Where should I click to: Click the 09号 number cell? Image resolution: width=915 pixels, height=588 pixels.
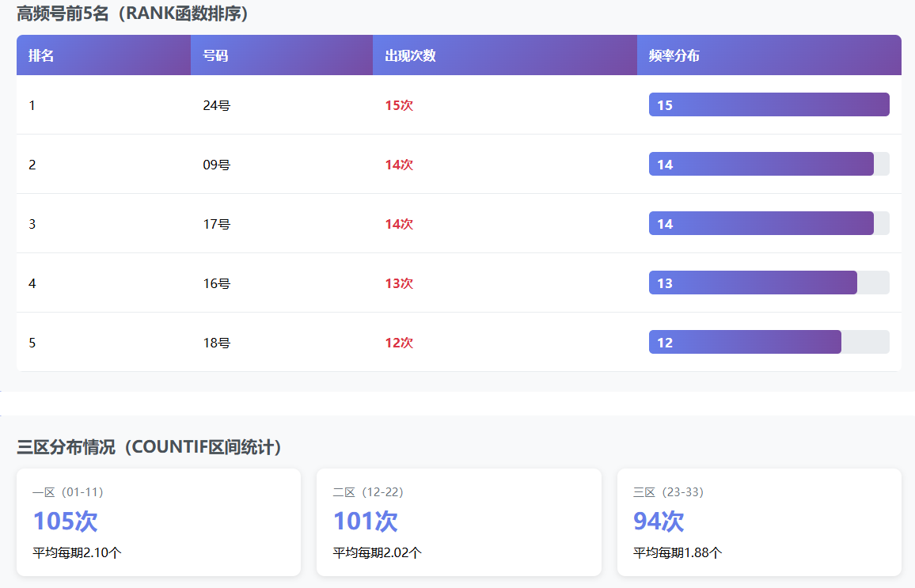click(216, 165)
